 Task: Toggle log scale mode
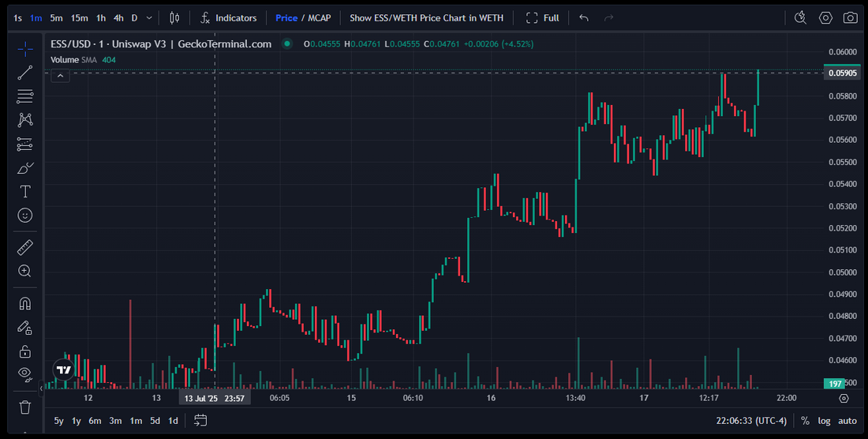tap(825, 421)
